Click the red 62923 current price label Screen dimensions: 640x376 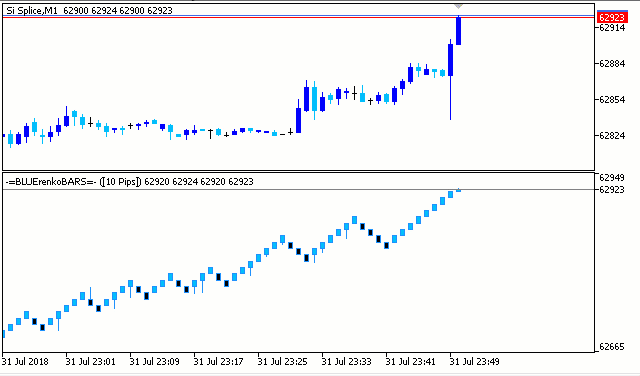click(x=612, y=17)
